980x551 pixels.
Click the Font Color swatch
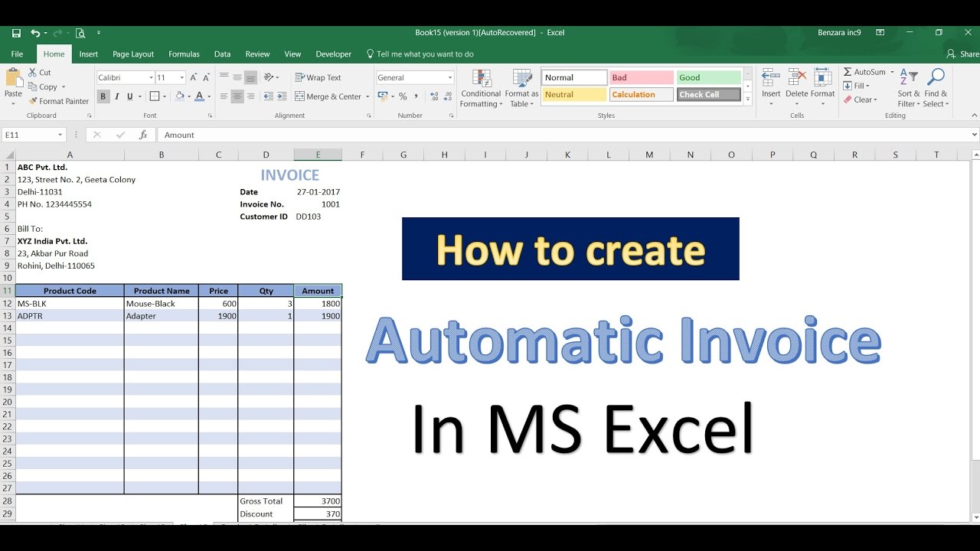198,96
